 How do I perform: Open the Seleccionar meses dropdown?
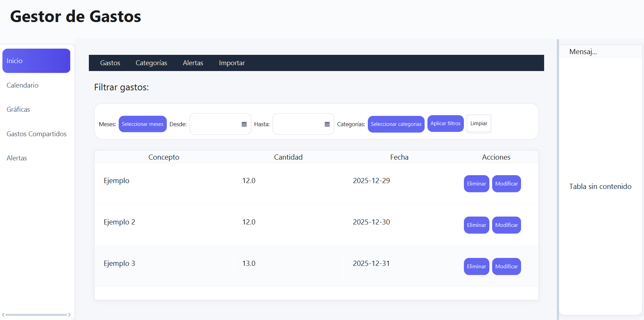click(143, 124)
